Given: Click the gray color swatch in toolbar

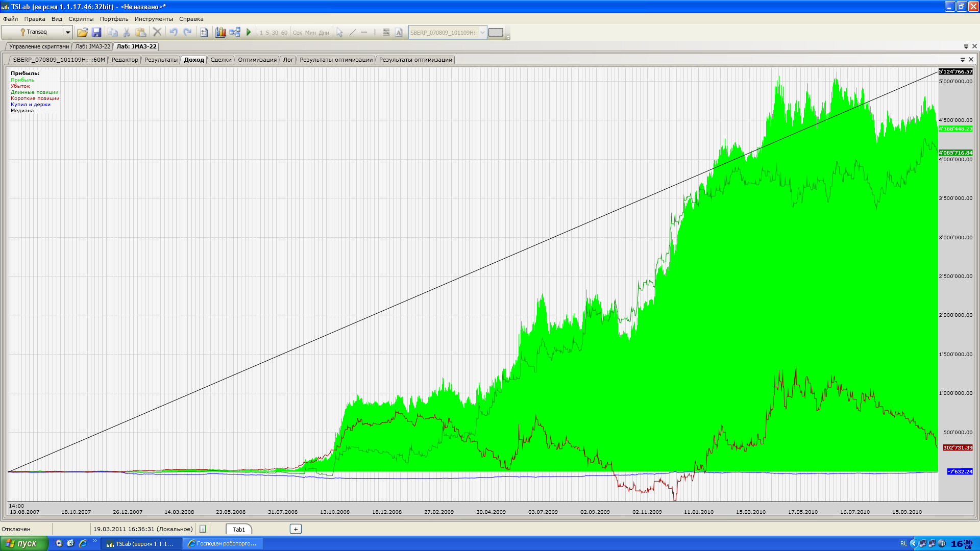Looking at the screenshot, I should [496, 32].
